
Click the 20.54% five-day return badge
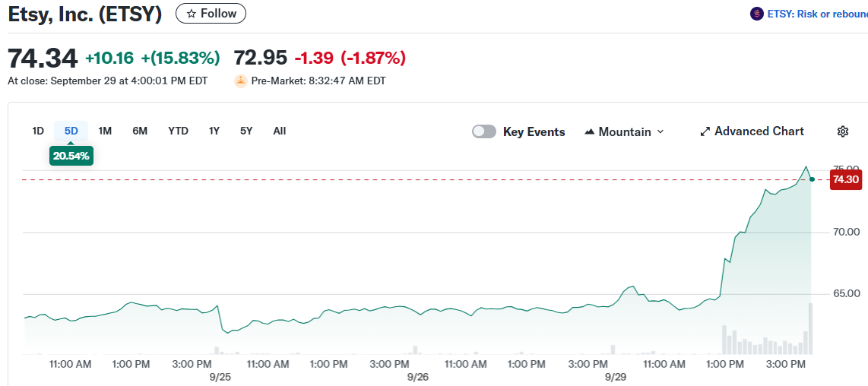pos(71,157)
